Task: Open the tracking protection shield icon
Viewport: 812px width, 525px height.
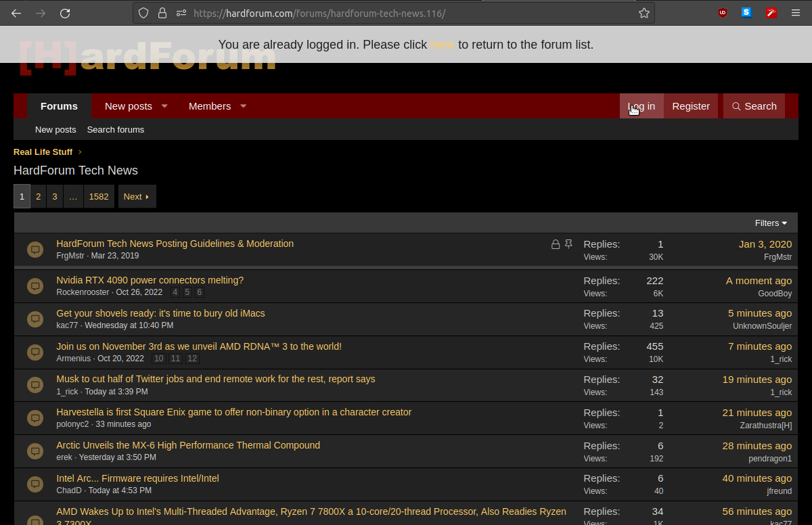Action: click(143, 13)
